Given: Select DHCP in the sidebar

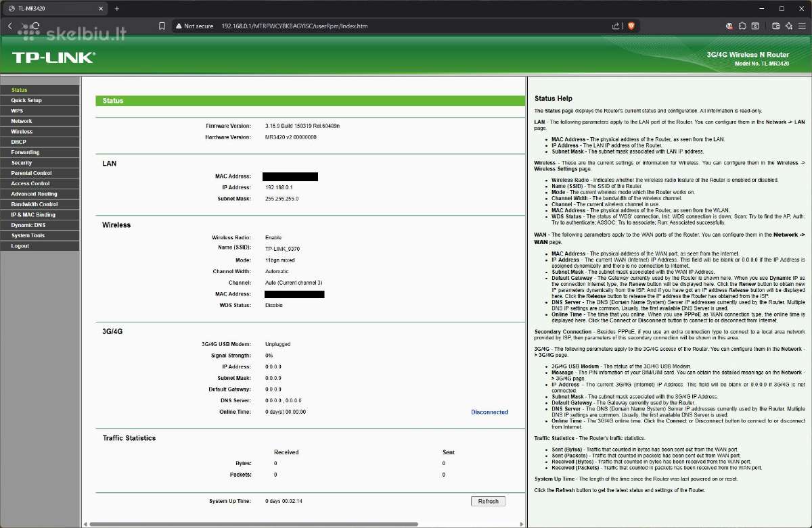Looking at the screenshot, I should click(40, 142).
